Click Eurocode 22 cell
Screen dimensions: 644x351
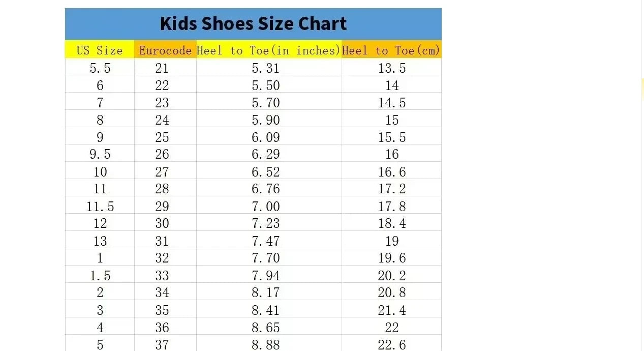[x=162, y=85]
